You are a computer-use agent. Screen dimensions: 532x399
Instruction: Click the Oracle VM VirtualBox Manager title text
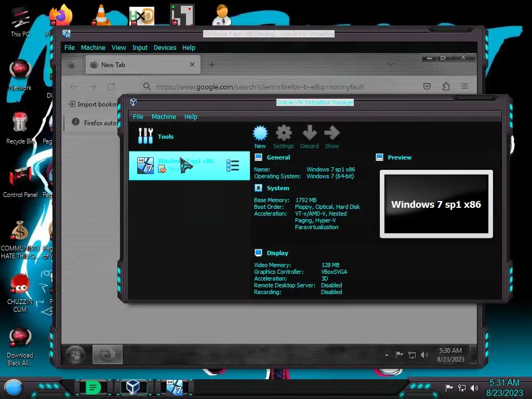(x=315, y=102)
